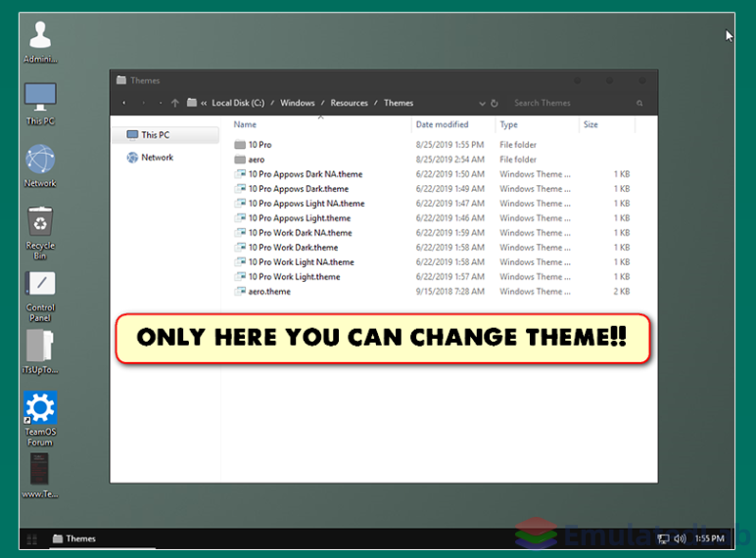756x558 pixels.
Task: Select 10 Pro Appows Dark NA.theme
Action: 306,174
